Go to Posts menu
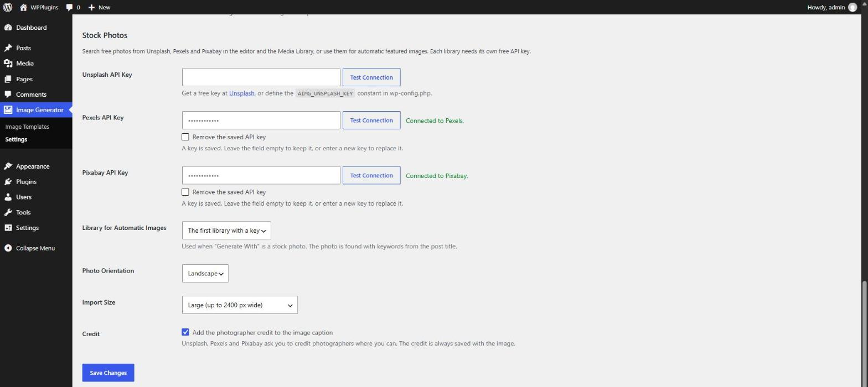 pyautogui.click(x=23, y=48)
